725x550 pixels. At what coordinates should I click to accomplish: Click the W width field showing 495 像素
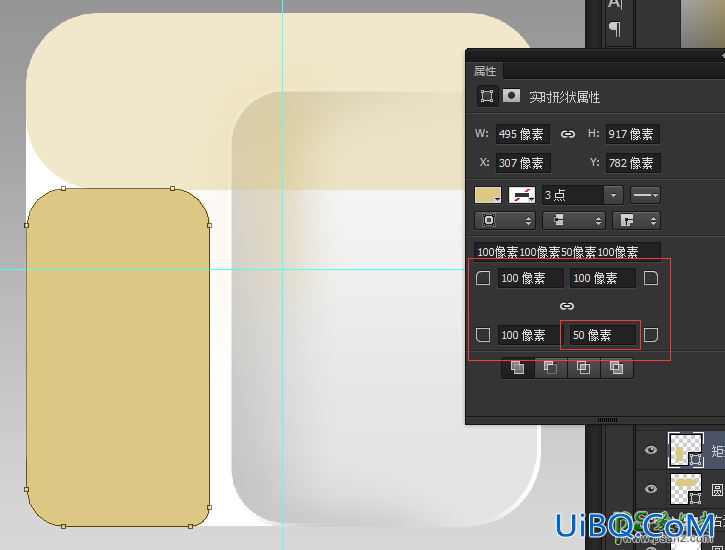523,134
